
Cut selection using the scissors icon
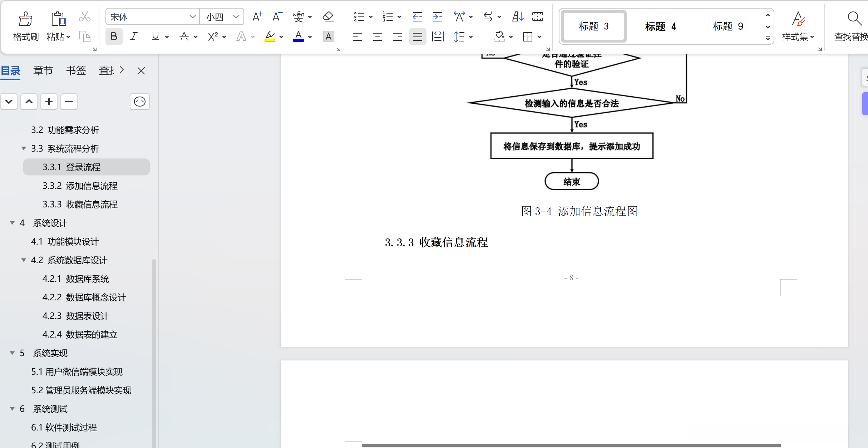84,16
